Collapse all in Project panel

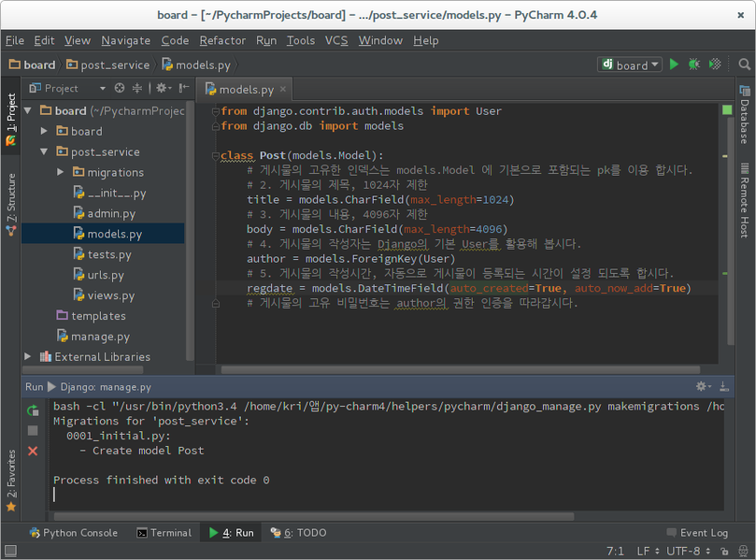click(x=137, y=88)
